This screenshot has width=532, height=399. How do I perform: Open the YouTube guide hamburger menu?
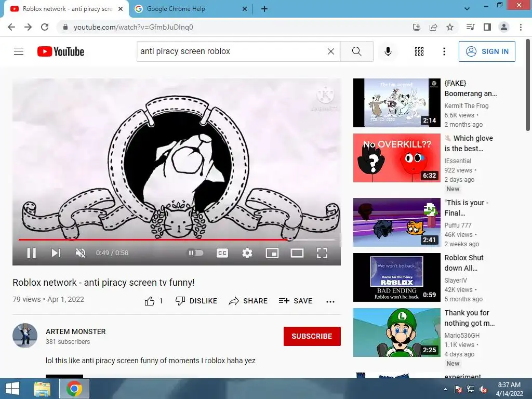pyautogui.click(x=19, y=51)
